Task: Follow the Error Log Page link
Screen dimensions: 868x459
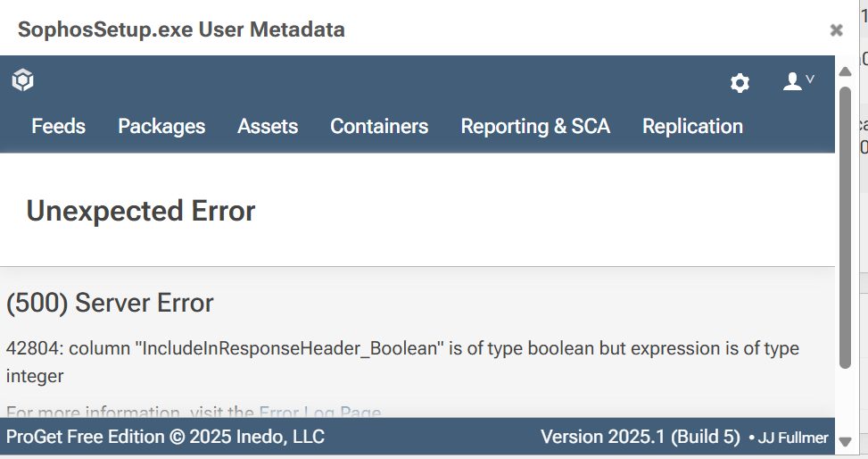Action: [320, 413]
